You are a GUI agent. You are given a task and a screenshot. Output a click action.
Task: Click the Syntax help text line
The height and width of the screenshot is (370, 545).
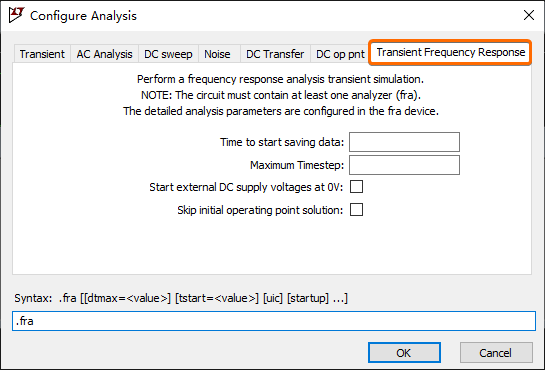[x=181, y=298]
